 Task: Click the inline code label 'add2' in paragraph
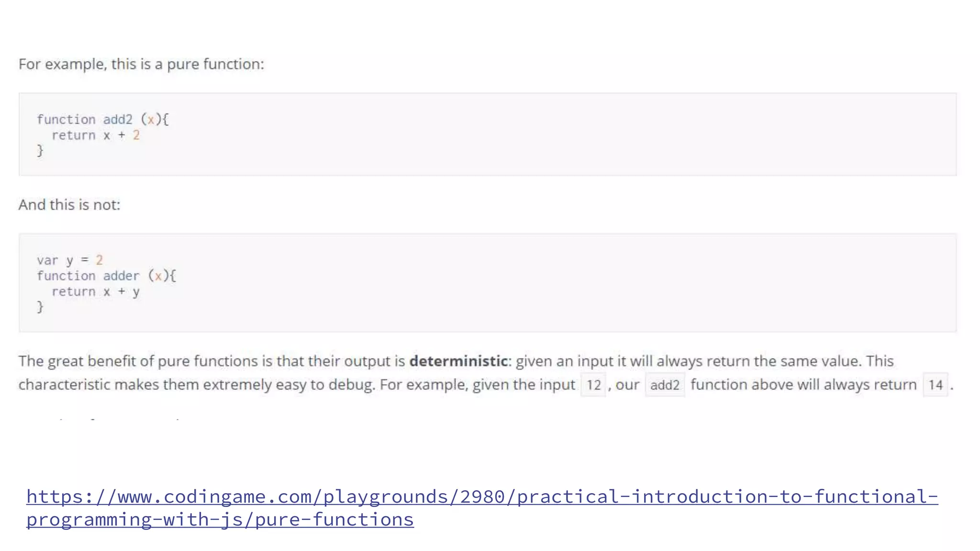click(665, 385)
